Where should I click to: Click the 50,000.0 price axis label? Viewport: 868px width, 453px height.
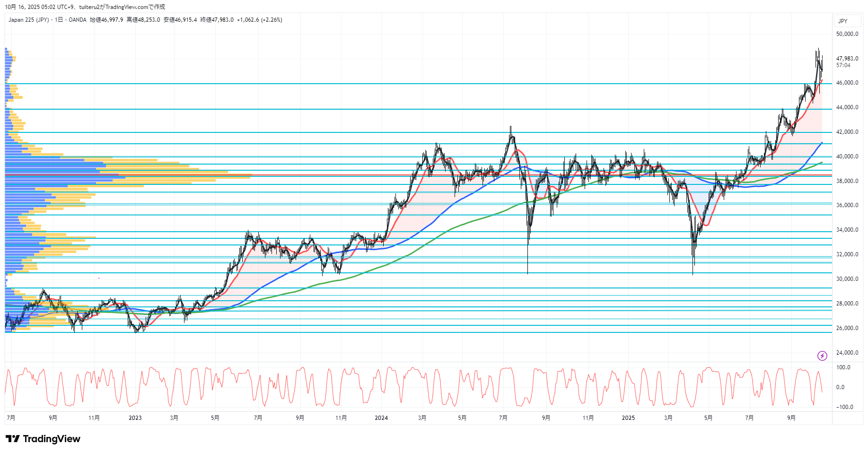[847, 34]
